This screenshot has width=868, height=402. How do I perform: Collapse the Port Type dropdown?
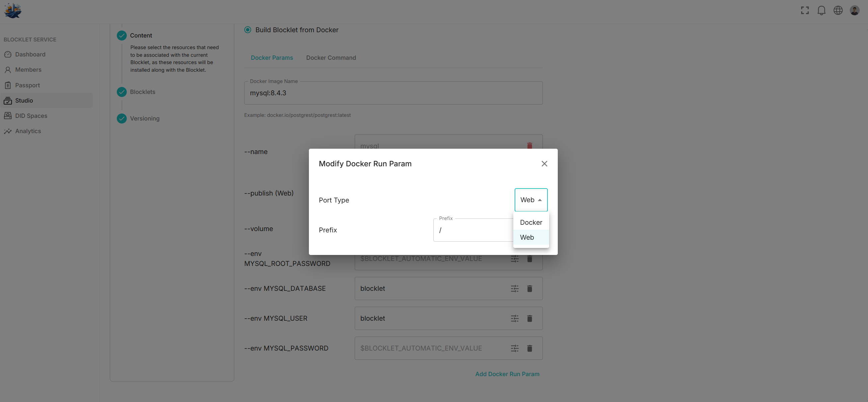click(531, 200)
